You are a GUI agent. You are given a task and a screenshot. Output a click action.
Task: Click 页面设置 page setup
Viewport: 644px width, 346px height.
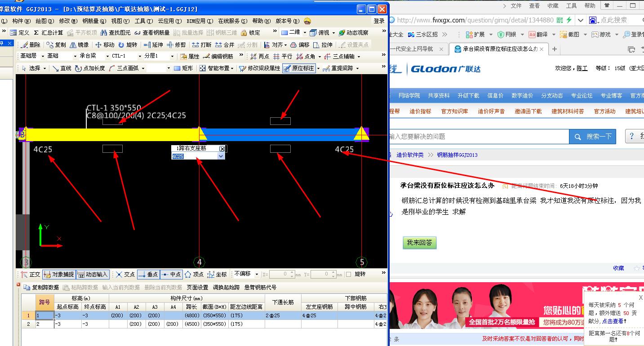(x=197, y=287)
